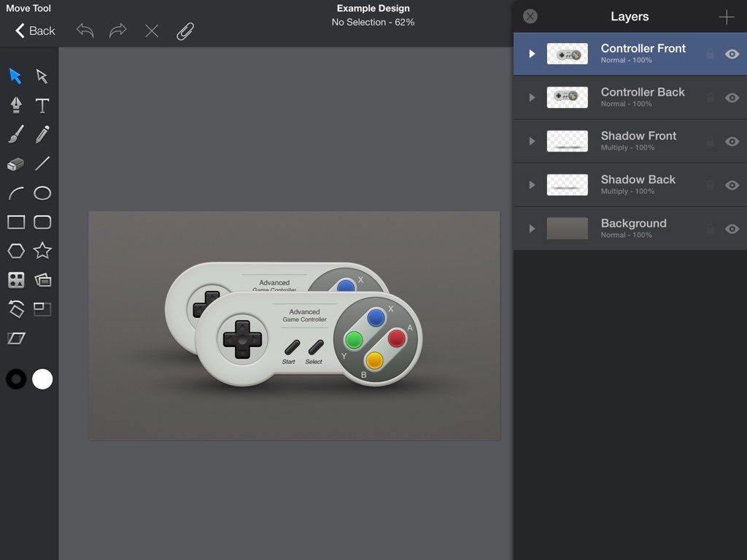Select the Shear tool
The image size is (747, 560).
click(x=16, y=338)
